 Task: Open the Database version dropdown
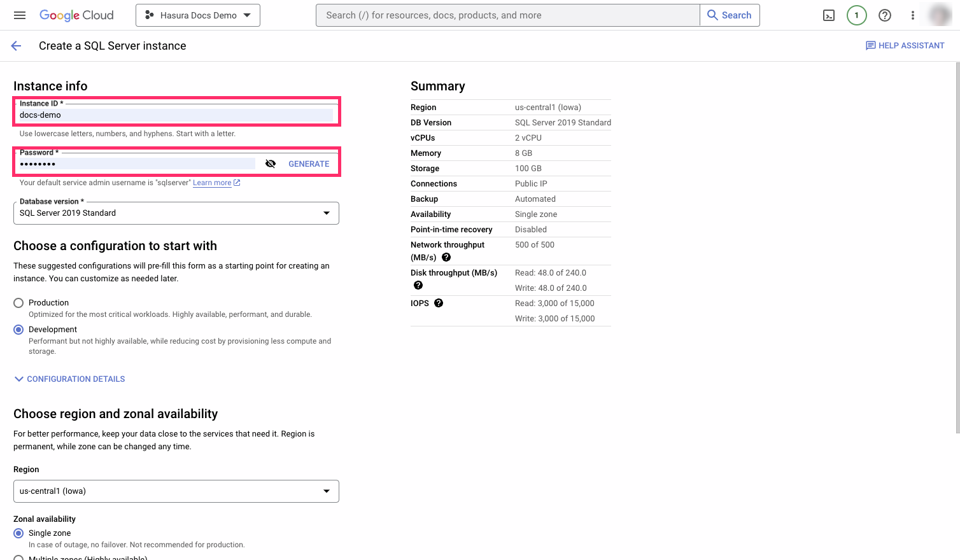click(176, 213)
